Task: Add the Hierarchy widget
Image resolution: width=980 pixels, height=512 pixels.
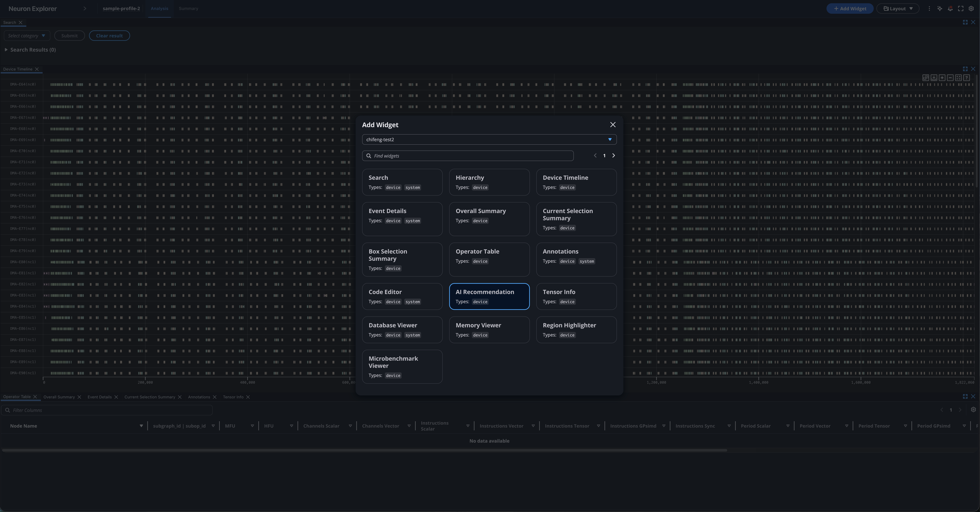Action: pos(489,182)
